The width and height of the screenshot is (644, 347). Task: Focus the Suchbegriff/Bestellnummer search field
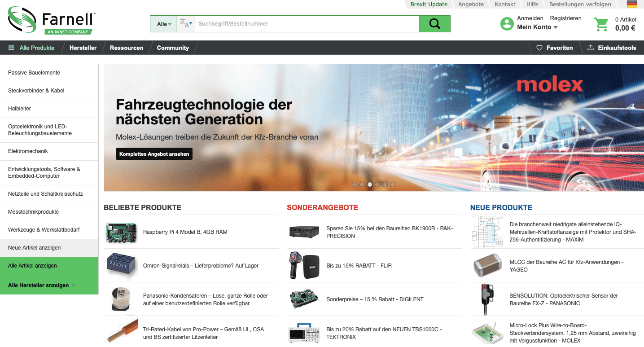click(x=307, y=24)
